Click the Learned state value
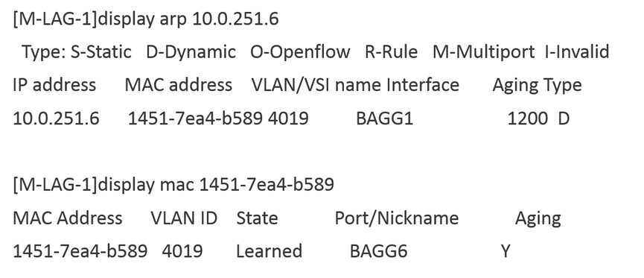This screenshot has width=644, height=278. click(269, 251)
